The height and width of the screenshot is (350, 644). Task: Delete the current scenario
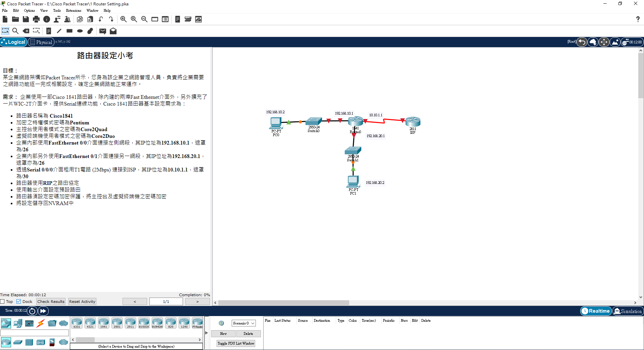248,334
